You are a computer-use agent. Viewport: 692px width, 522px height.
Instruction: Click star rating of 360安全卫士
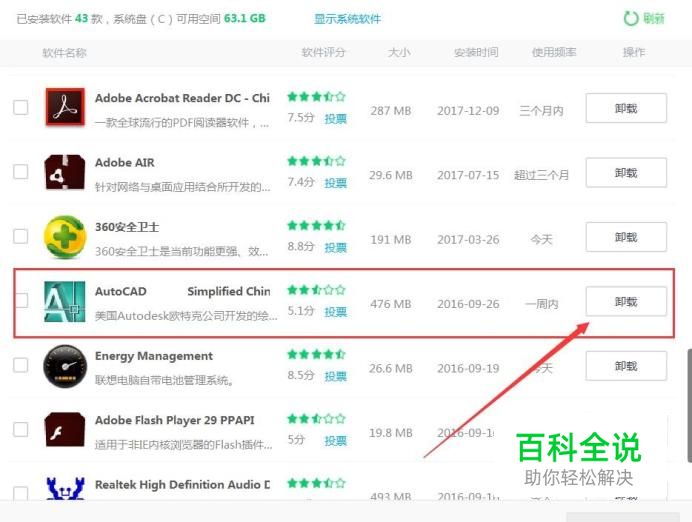[x=316, y=225]
